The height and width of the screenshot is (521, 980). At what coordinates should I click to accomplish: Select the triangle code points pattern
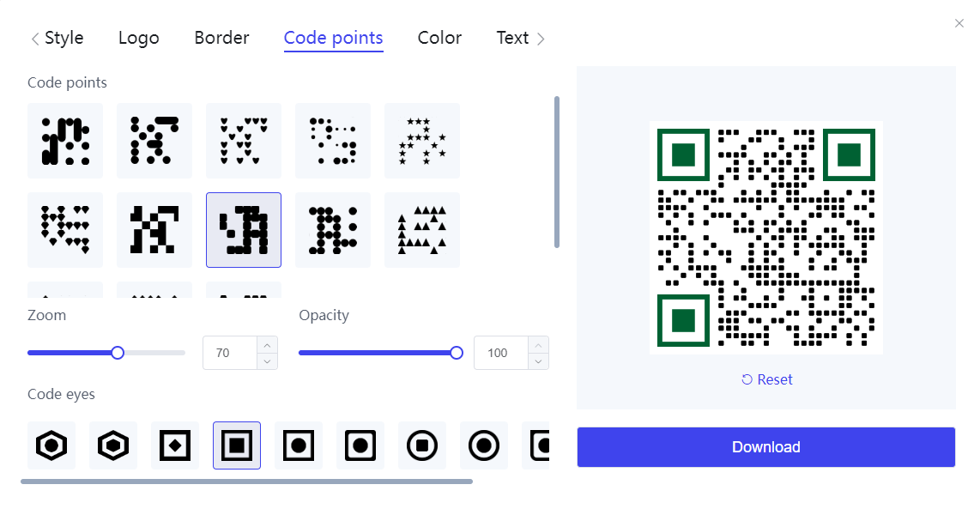click(422, 230)
